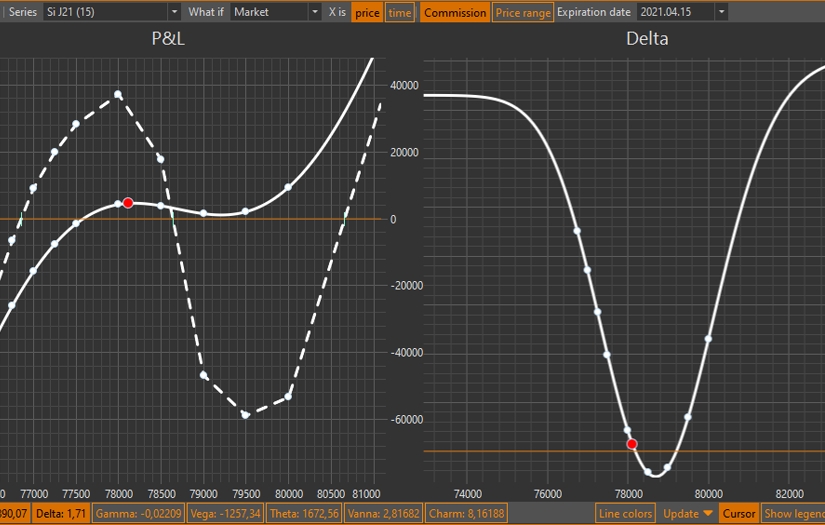Set X axis to price
The width and height of the screenshot is (825, 525).
click(x=367, y=12)
